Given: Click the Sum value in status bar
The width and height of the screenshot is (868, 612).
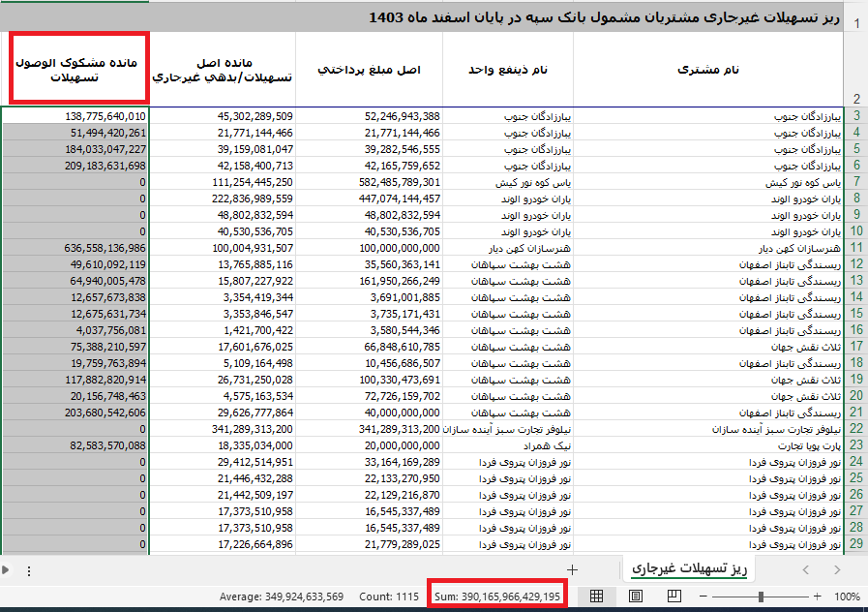Looking at the screenshot, I should (497, 597).
